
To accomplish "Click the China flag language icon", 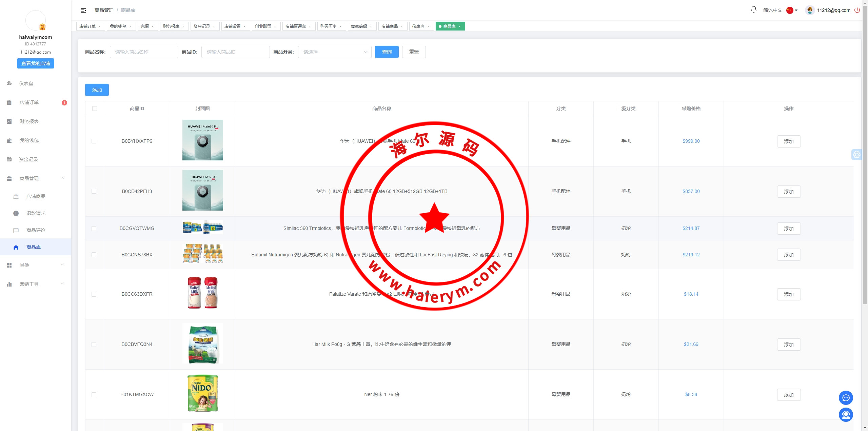I will [790, 10].
